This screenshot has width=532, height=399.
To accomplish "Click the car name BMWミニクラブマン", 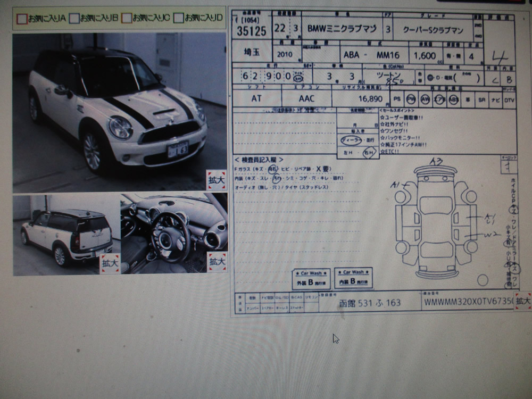I will (342, 29).
